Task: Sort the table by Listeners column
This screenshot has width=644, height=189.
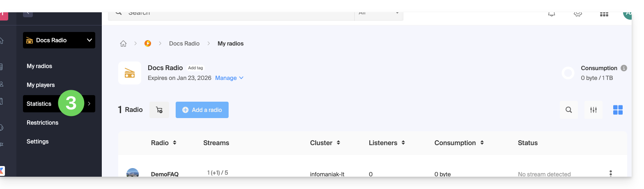Action: click(387, 143)
